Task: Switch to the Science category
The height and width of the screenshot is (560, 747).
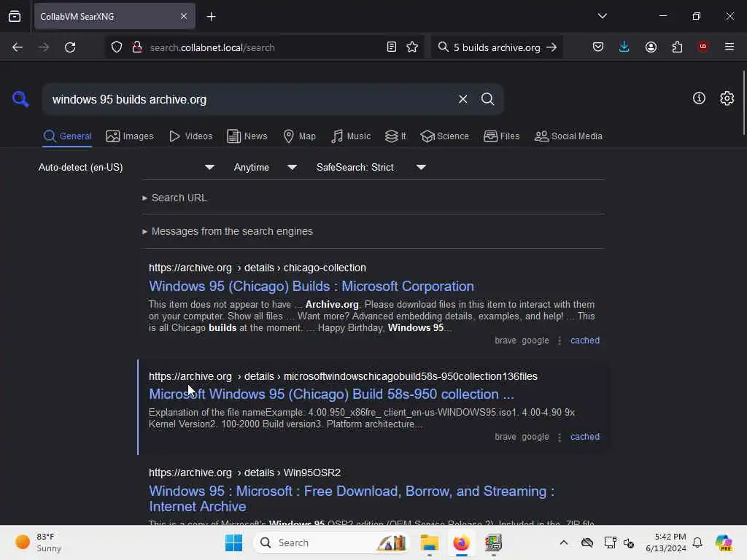Action: point(444,136)
